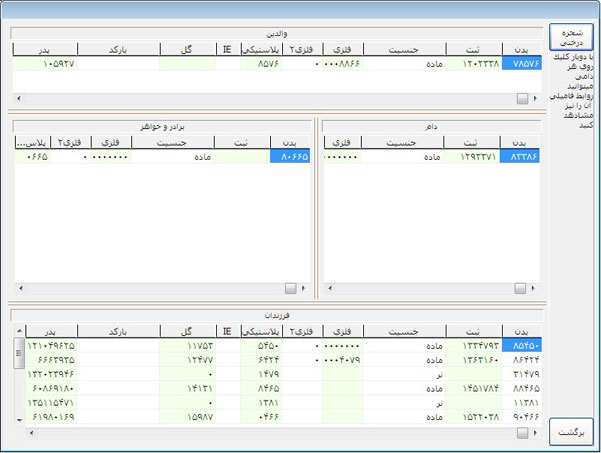Select child body number ۹۰۴۶۶
The image size is (601, 453).
(522, 417)
